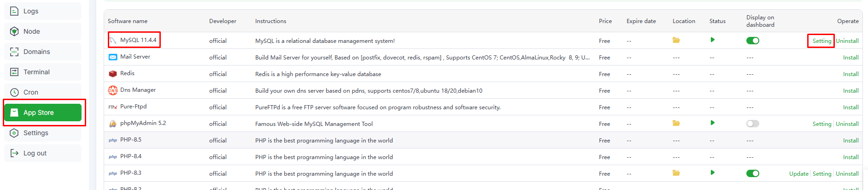
Task: Click the Log out arrow icon
Action: click(x=14, y=153)
